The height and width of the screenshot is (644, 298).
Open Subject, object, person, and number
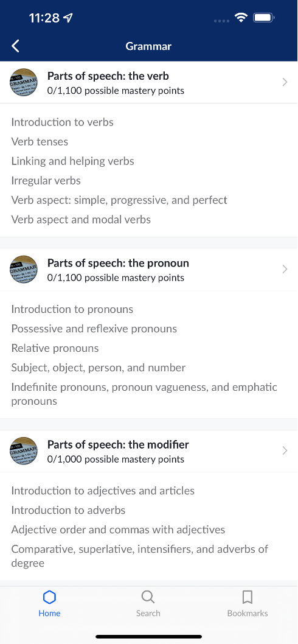99,368
